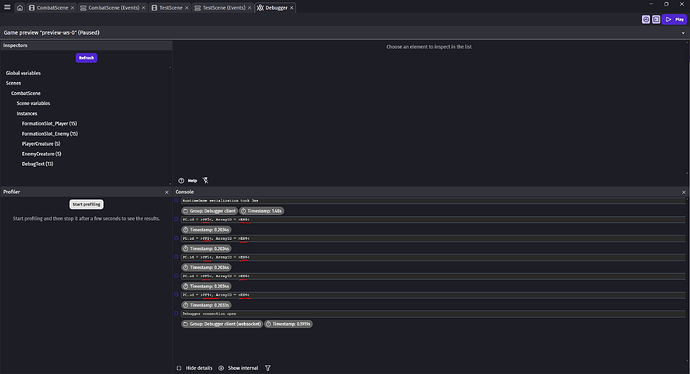Close the CombatScene tab
The image size is (690, 374).
click(x=73, y=8)
